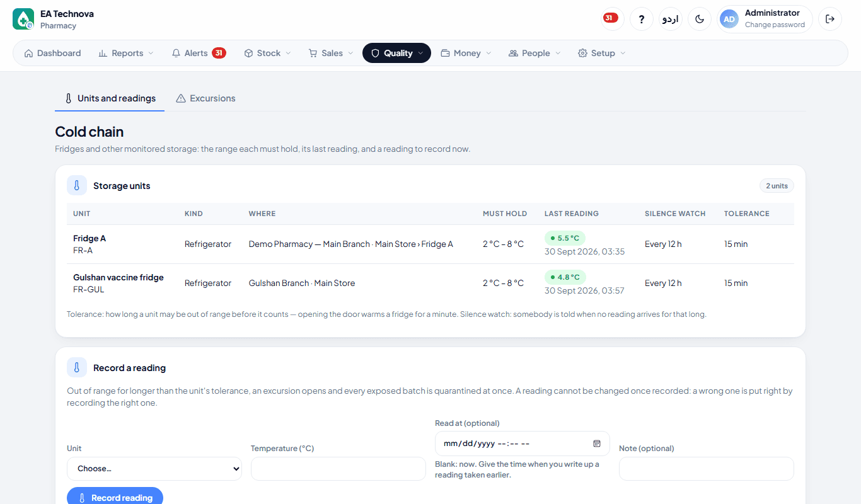Log out using the exit arrow icon

click(x=830, y=19)
